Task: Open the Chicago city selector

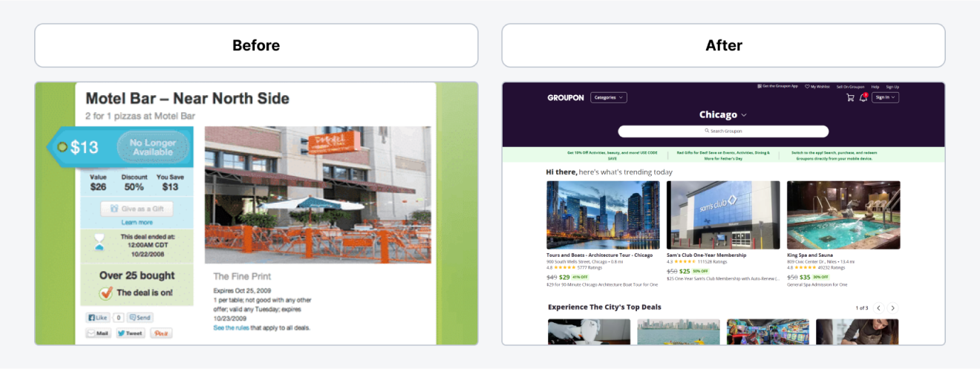Action: [x=723, y=115]
